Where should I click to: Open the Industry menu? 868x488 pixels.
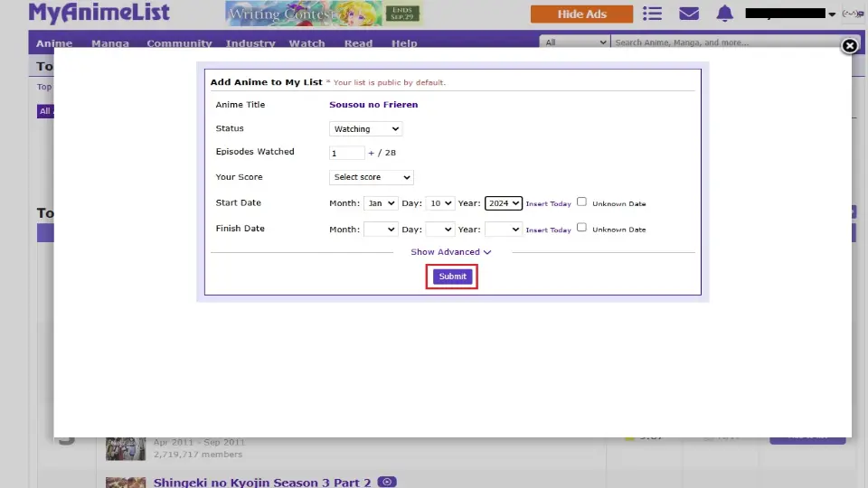click(x=250, y=43)
